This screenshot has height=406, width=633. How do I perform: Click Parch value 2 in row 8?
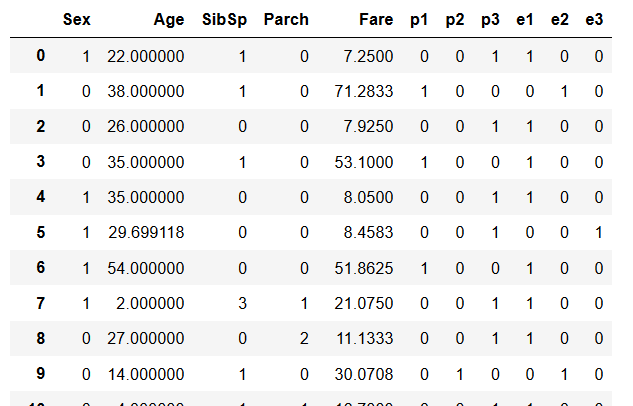[304, 338]
